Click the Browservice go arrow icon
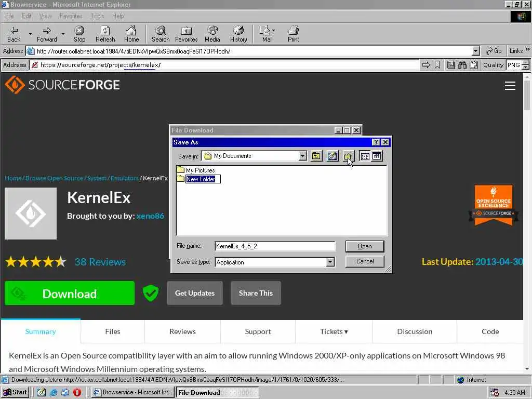 pyautogui.click(x=426, y=65)
